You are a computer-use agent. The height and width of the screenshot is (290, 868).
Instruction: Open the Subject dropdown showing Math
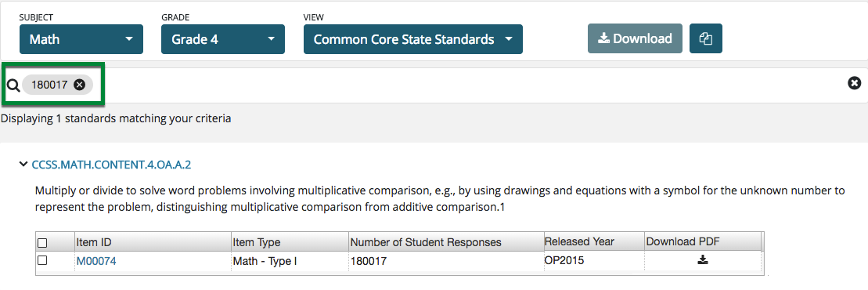point(81,39)
